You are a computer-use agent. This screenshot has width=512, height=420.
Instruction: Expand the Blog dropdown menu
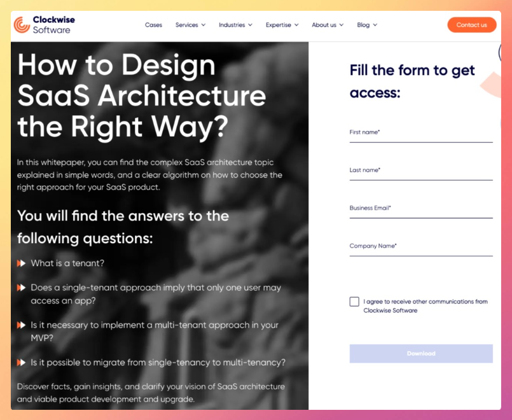pyautogui.click(x=367, y=25)
